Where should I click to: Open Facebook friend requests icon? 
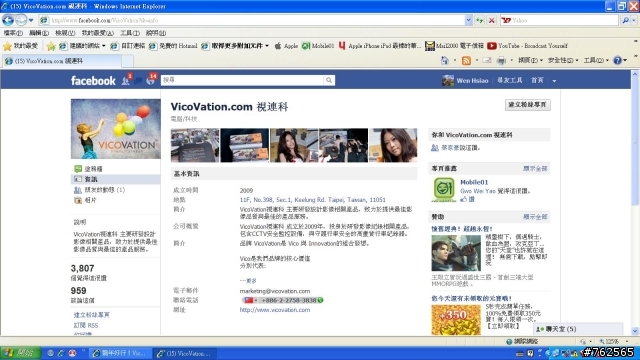126,80
